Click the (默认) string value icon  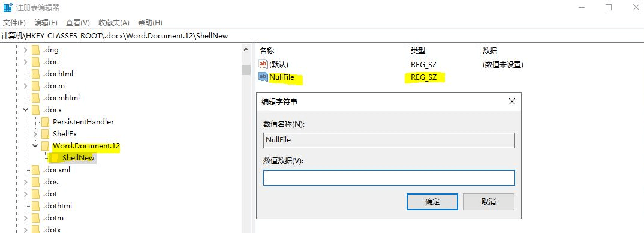point(263,65)
